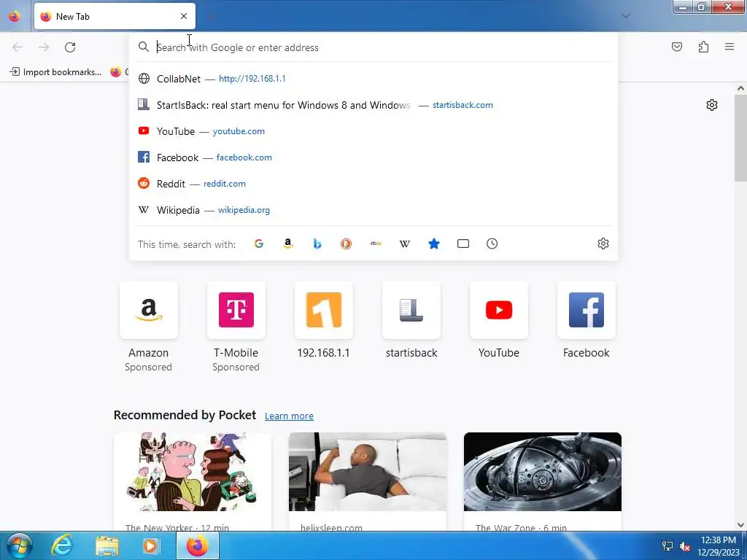Launch Internet Explorer from taskbar
The height and width of the screenshot is (560, 747).
pyautogui.click(x=62, y=545)
